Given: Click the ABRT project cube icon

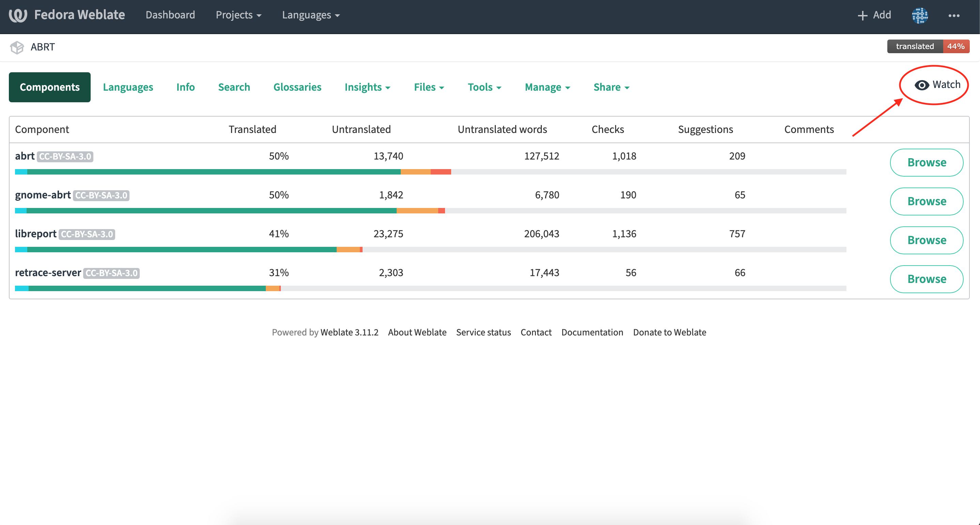Looking at the screenshot, I should click(x=17, y=47).
